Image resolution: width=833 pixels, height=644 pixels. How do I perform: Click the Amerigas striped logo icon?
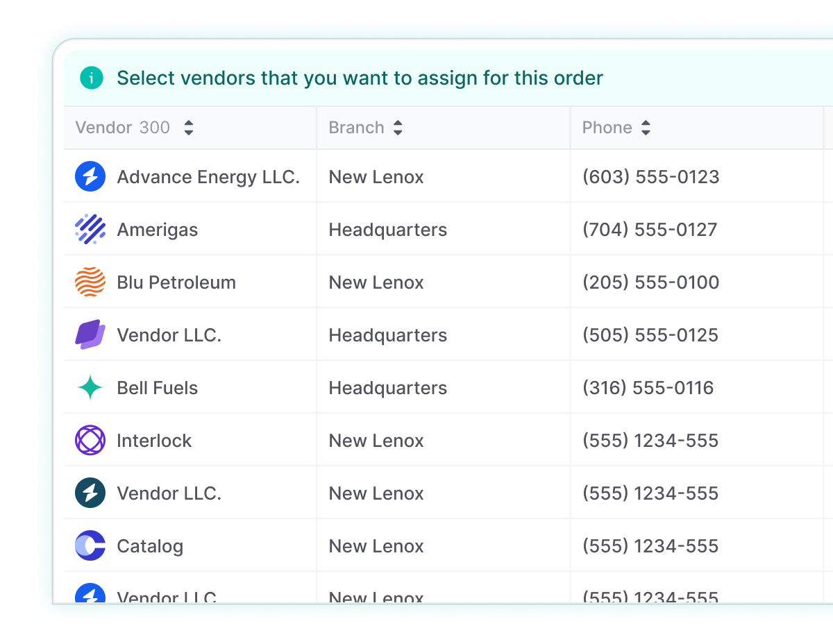(90, 230)
